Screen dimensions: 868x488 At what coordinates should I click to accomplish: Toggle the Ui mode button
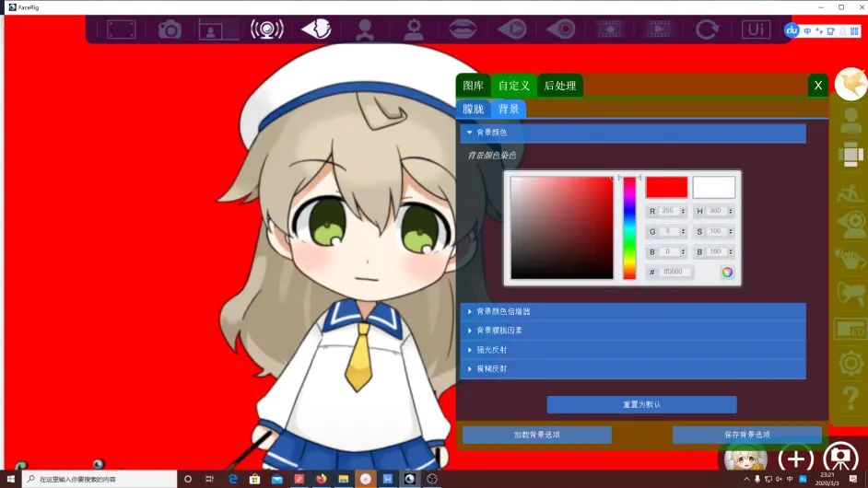756,29
